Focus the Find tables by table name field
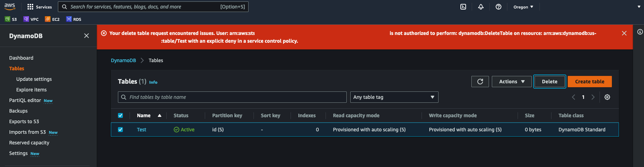 coord(232,97)
